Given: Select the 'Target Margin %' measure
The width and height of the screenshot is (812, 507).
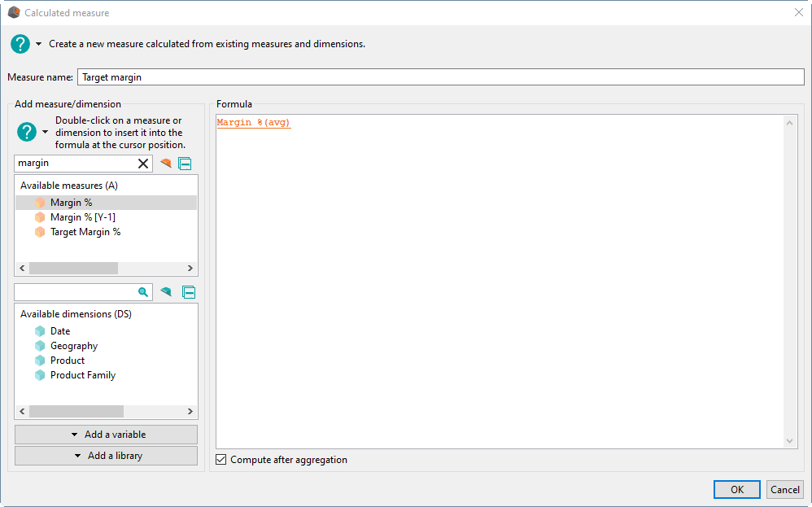Looking at the screenshot, I should tap(85, 232).
